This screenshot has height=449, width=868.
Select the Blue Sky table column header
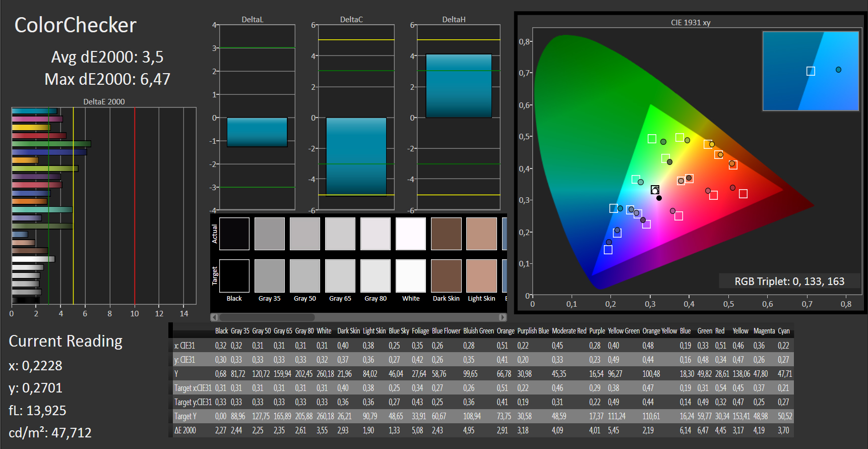[x=399, y=331]
